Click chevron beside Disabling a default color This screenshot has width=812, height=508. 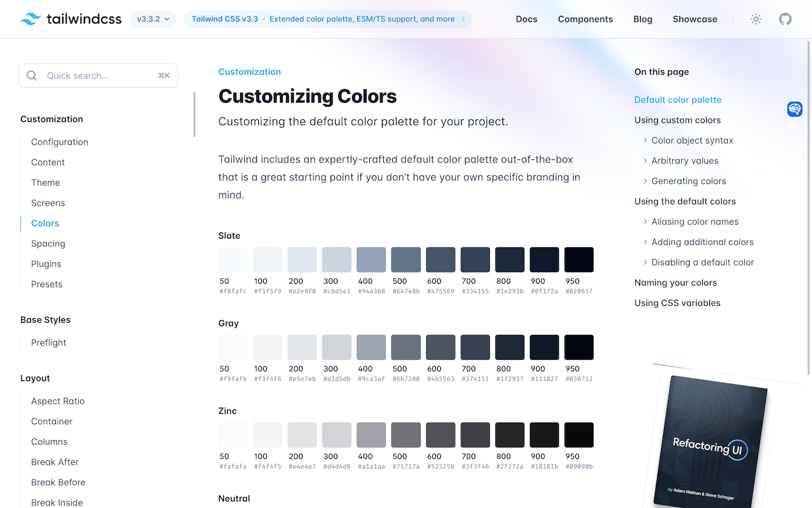click(645, 262)
